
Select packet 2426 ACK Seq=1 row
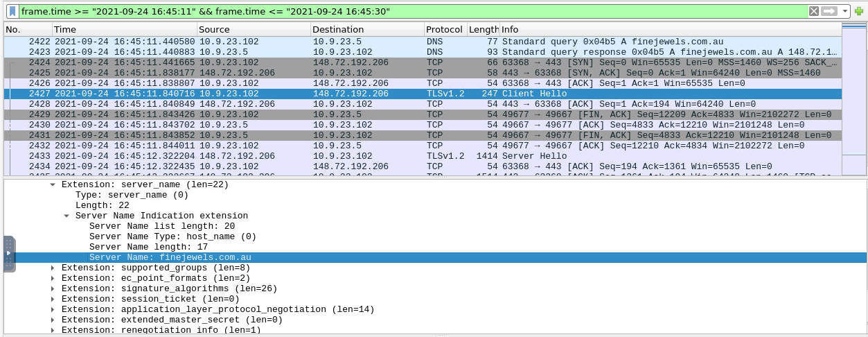tap(422, 83)
